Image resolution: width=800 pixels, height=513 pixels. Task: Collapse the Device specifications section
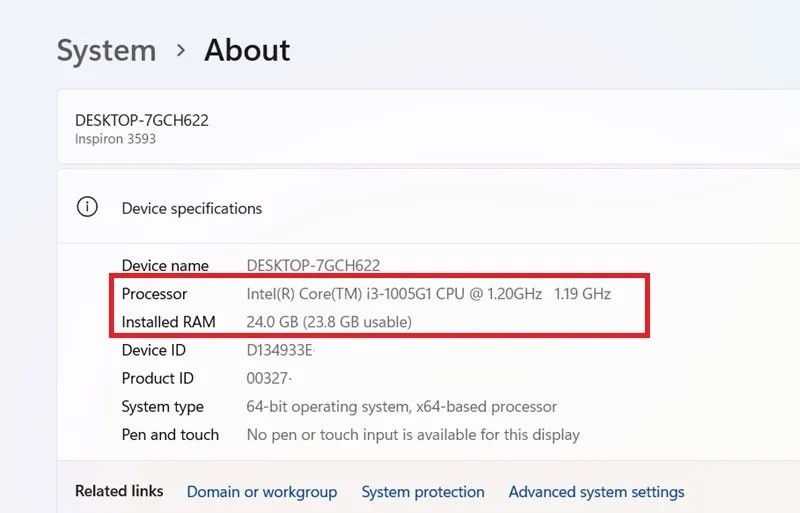click(x=192, y=208)
